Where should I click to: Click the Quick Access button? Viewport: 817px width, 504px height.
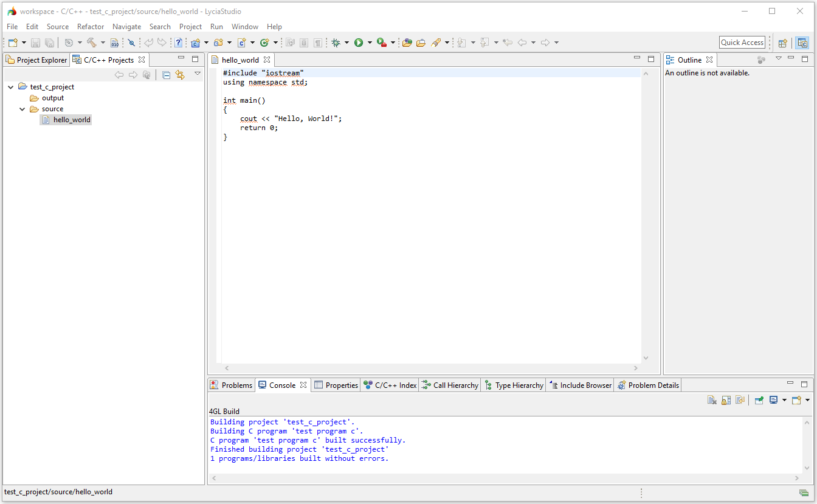pos(742,42)
